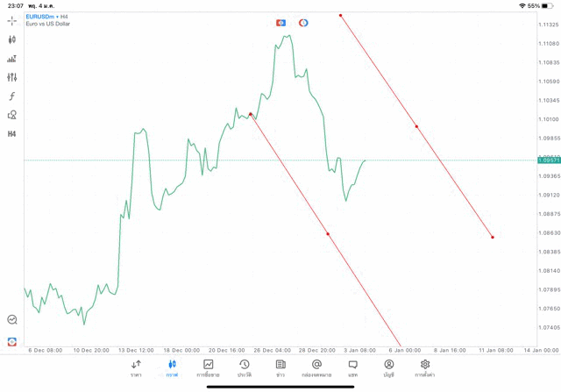Open the ประวัติ (History) tab
This screenshot has height=392, width=561.
coord(245,368)
